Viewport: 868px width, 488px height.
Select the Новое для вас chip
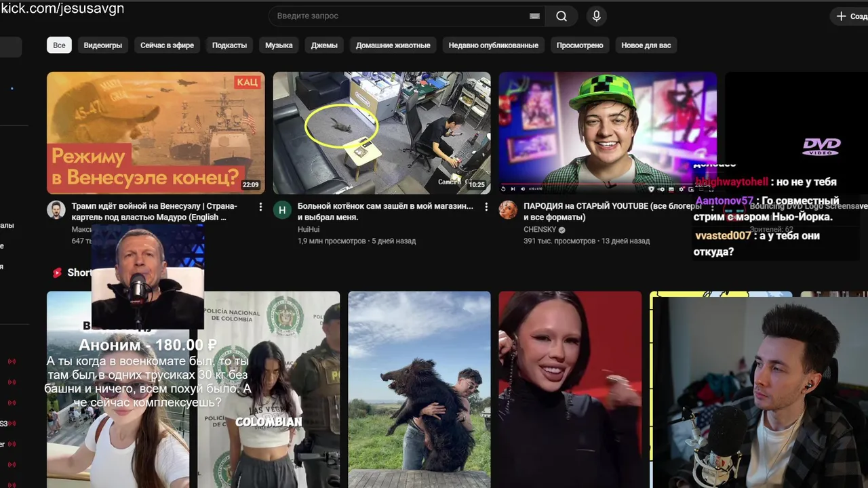click(x=646, y=45)
